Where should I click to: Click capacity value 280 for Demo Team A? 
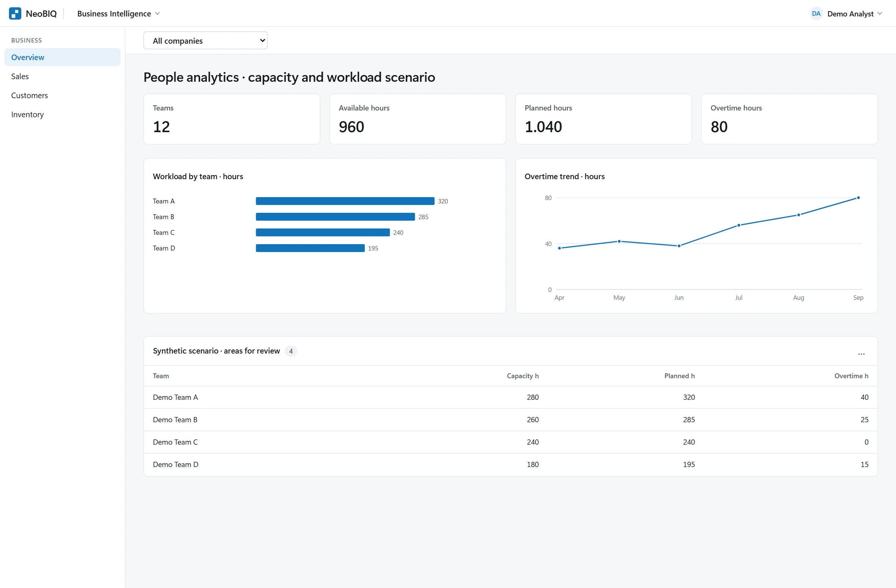coord(533,397)
